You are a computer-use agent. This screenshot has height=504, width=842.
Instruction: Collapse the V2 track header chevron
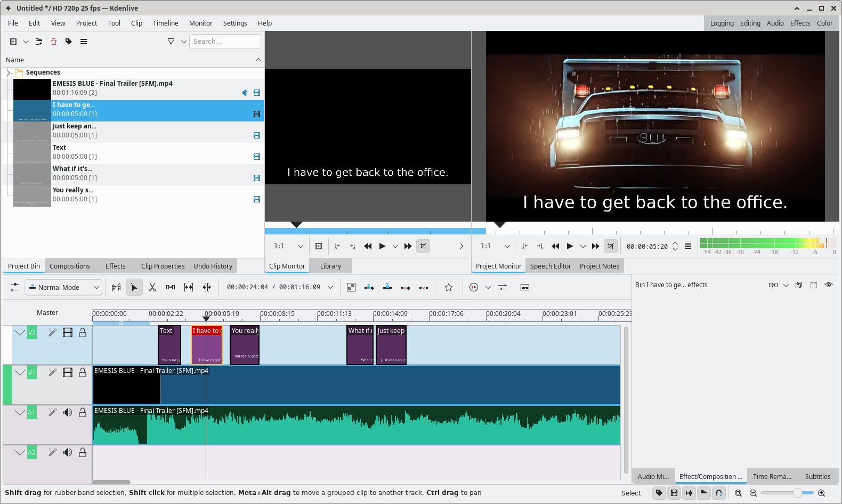(x=20, y=332)
